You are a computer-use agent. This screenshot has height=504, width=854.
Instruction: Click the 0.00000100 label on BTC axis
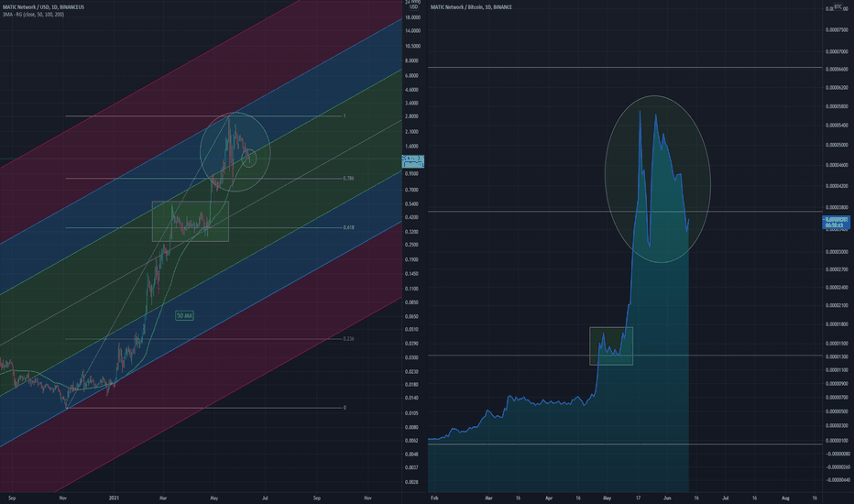click(838, 440)
